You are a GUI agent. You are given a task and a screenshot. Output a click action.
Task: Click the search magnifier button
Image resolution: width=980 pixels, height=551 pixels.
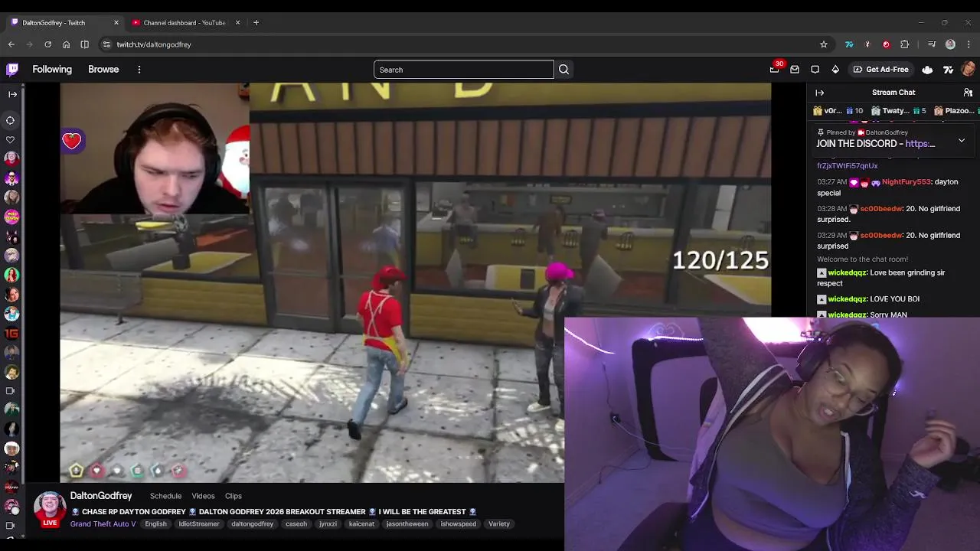tap(563, 70)
